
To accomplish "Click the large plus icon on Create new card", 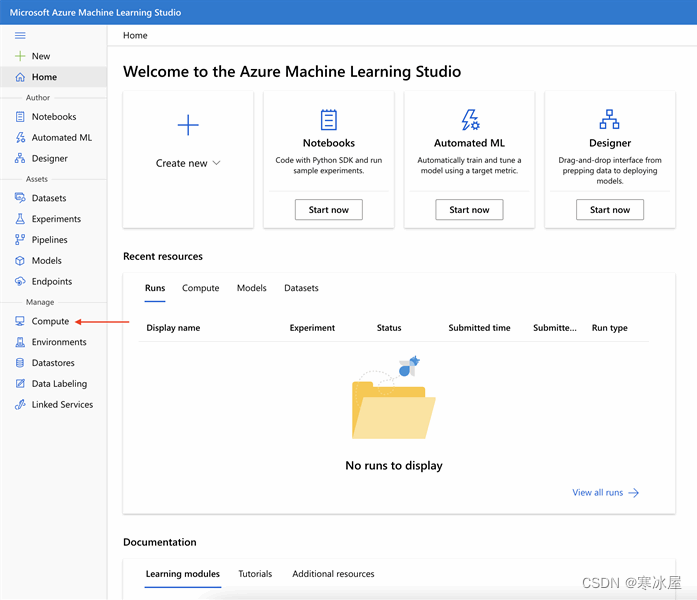I will pyautogui.click(x=188, y=125).
